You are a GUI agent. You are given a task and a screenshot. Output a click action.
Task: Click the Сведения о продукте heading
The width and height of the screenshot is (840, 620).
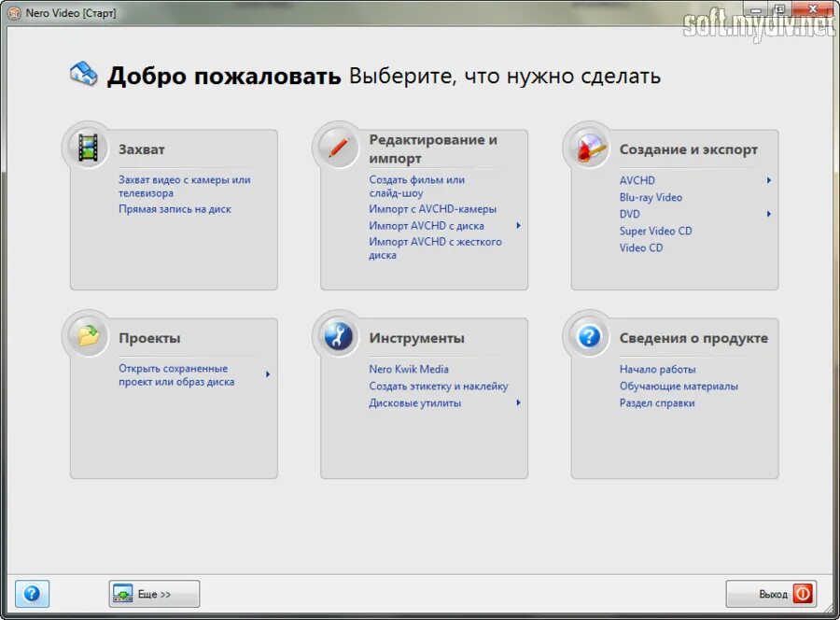[x=693, y=339]
